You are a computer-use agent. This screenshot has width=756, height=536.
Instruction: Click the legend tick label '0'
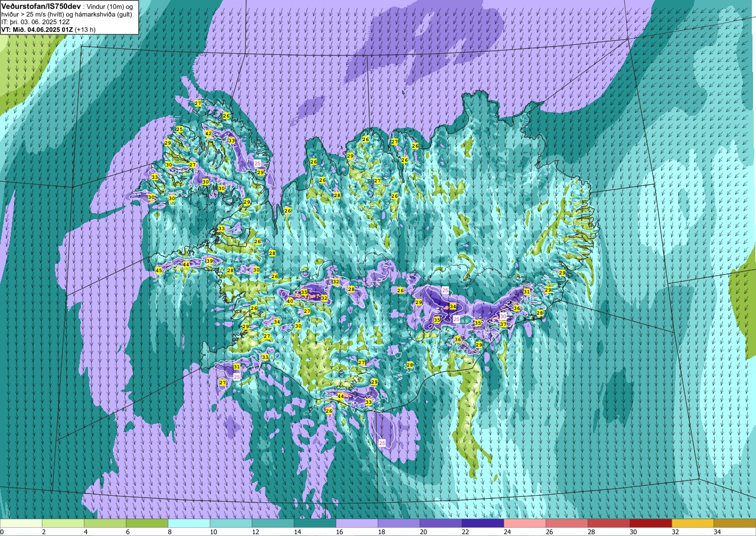pos(2,532)
